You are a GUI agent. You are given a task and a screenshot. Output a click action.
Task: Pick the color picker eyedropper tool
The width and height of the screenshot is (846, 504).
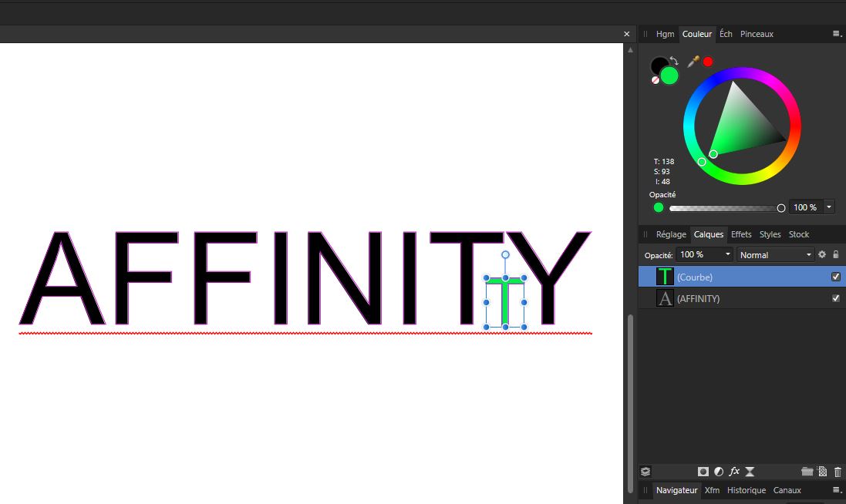coord(693,62)
